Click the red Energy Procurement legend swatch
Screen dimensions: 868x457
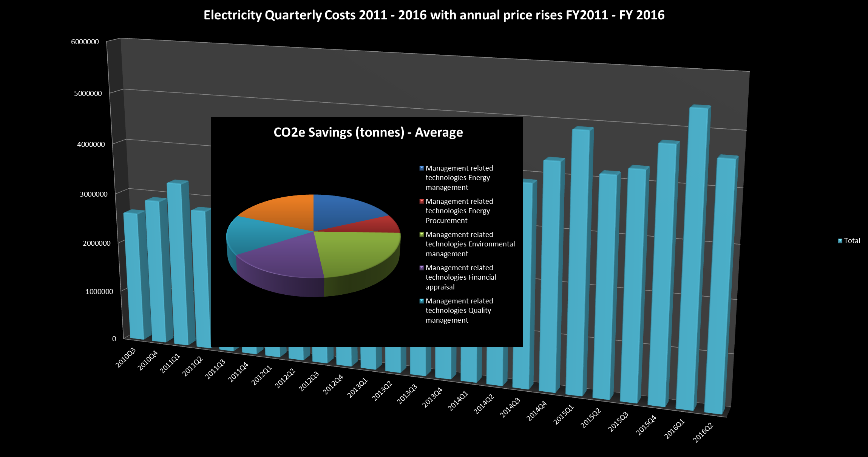422,202
